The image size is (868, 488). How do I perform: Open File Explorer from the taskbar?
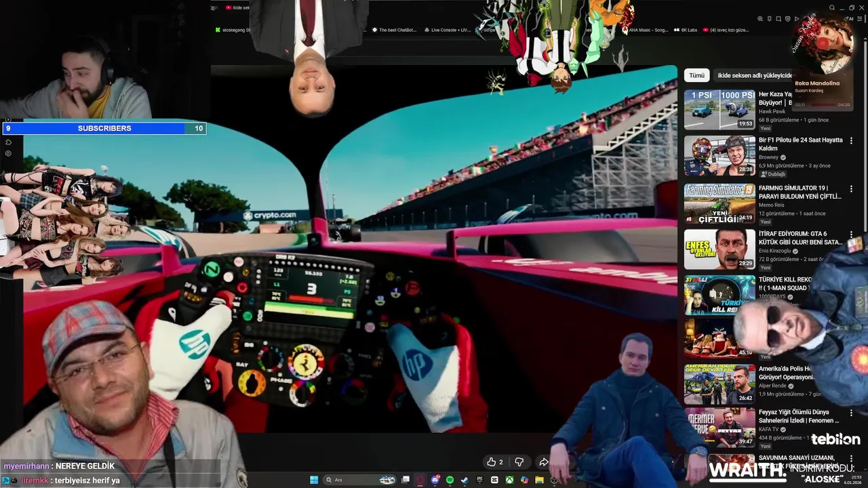(539, 480)
